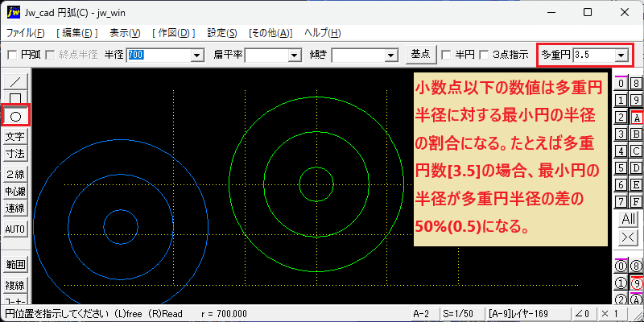Expand the 扁平率 flatness ratio dropdown
The height and width of the screenshot is (322, 644).
coord(294,55)
